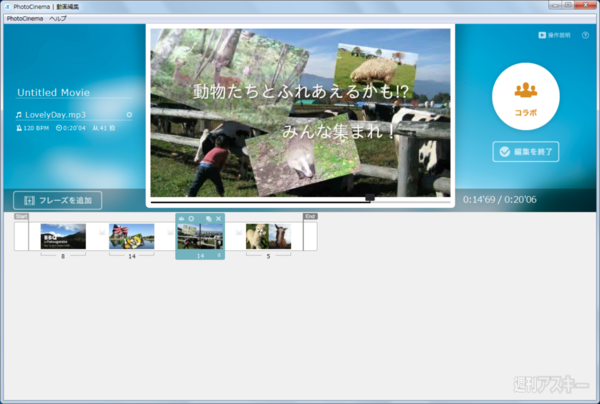Click the コラボ round button
The image size is (600, 404).
[526, 96]
